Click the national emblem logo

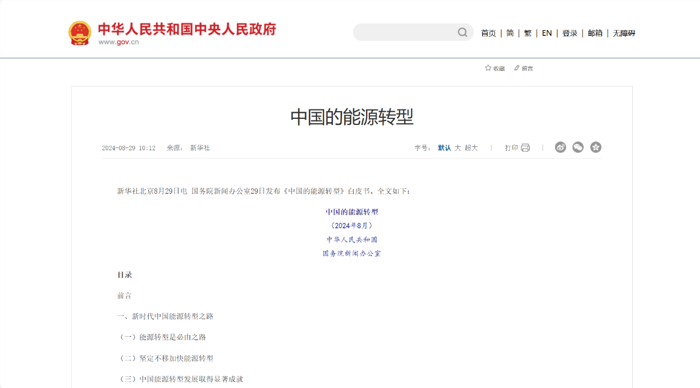(x=80, y=33)
